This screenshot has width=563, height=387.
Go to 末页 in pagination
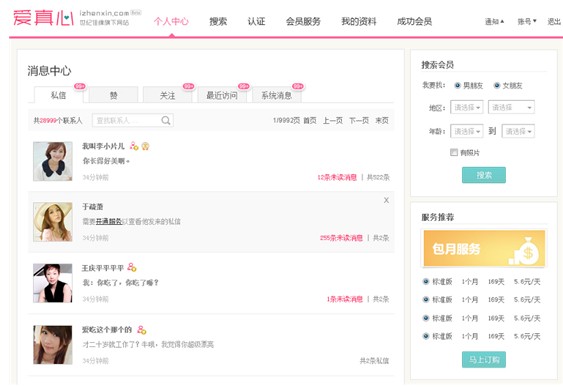(x=382, y=120)
